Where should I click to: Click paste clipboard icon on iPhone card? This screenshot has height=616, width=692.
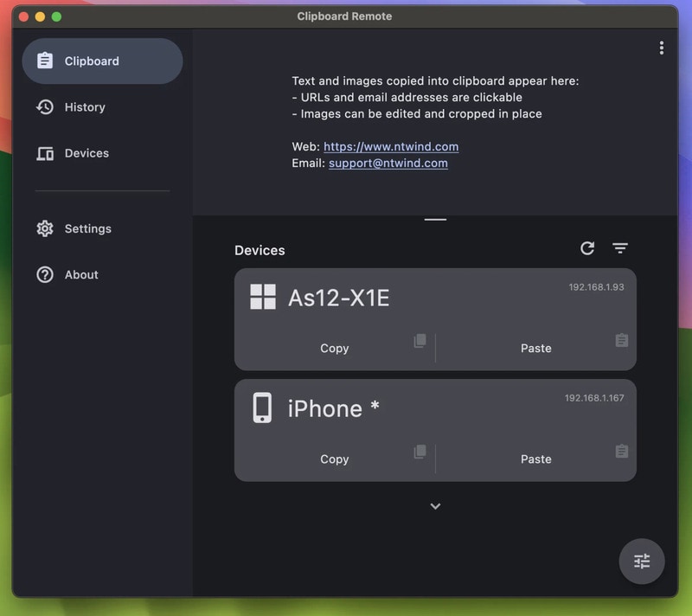621,452
